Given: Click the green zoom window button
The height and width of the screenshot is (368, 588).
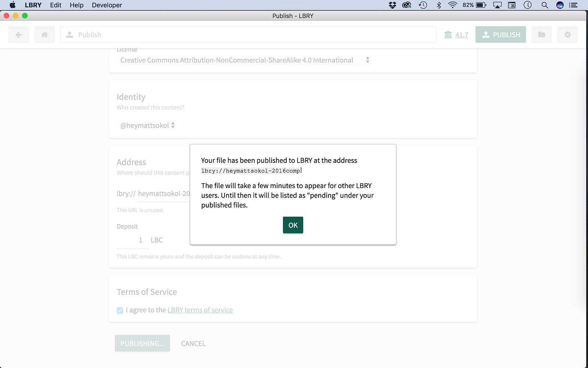Looking at the screenshot, I should point(25,15).
